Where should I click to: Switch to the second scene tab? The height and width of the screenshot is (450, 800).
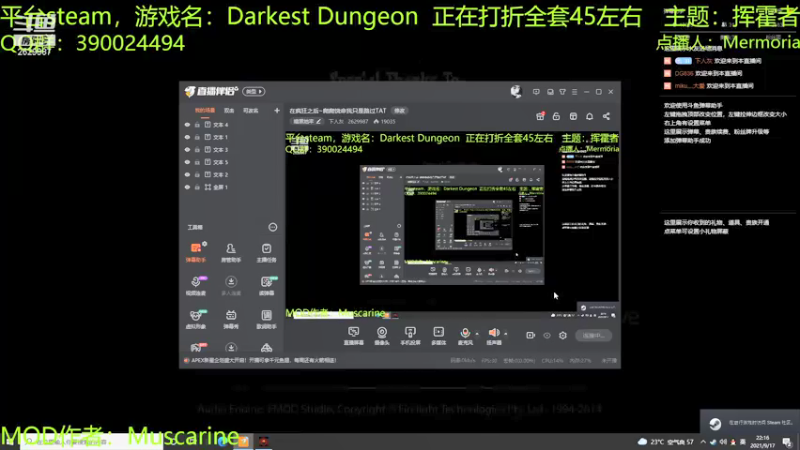pos(229,110)
